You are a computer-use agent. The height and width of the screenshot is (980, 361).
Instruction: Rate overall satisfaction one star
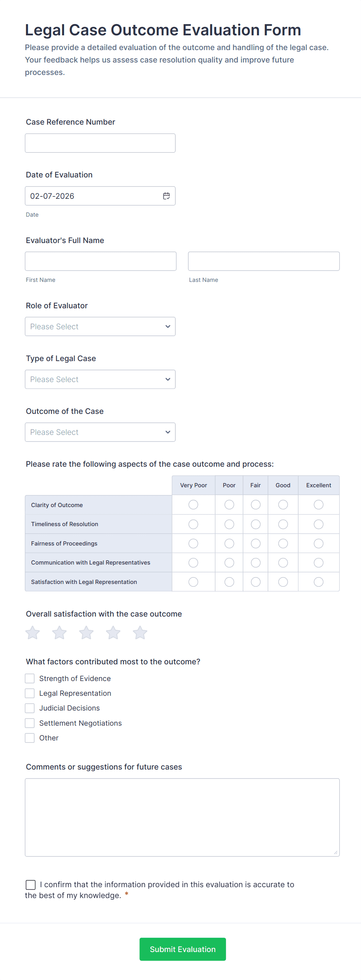click(x=33, y=633)
